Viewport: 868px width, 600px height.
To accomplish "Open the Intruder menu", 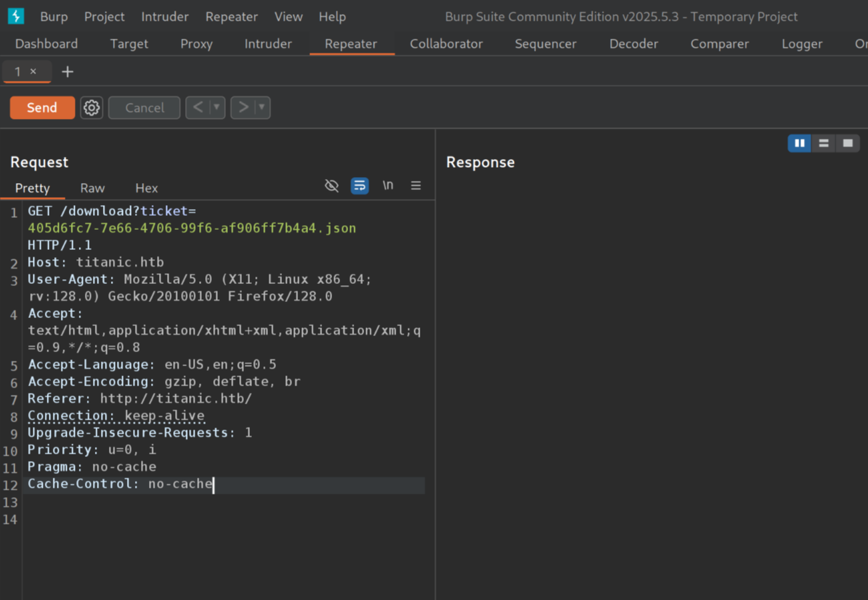I will coord(165,17).
